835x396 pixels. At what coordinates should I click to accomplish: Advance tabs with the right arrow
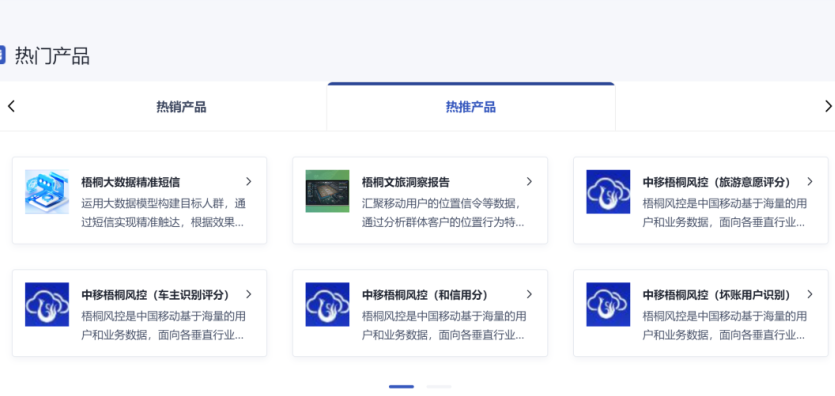coord(828,106)
